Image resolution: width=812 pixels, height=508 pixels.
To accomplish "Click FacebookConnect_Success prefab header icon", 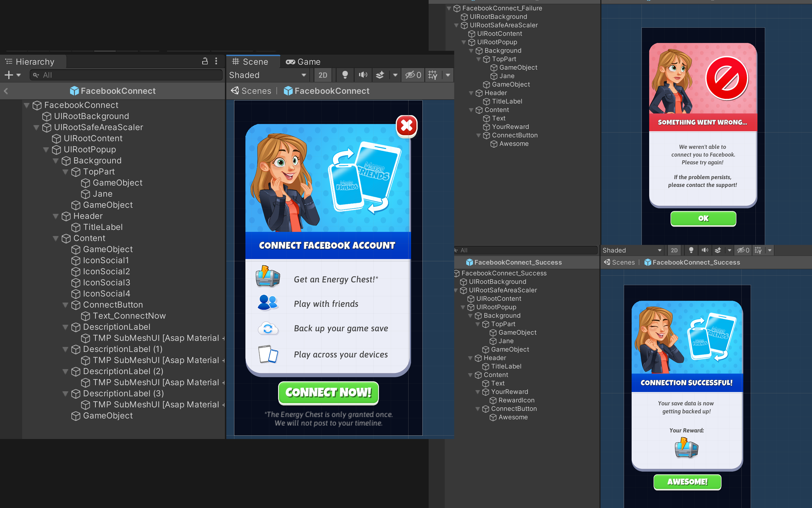I will pos(469,262).
